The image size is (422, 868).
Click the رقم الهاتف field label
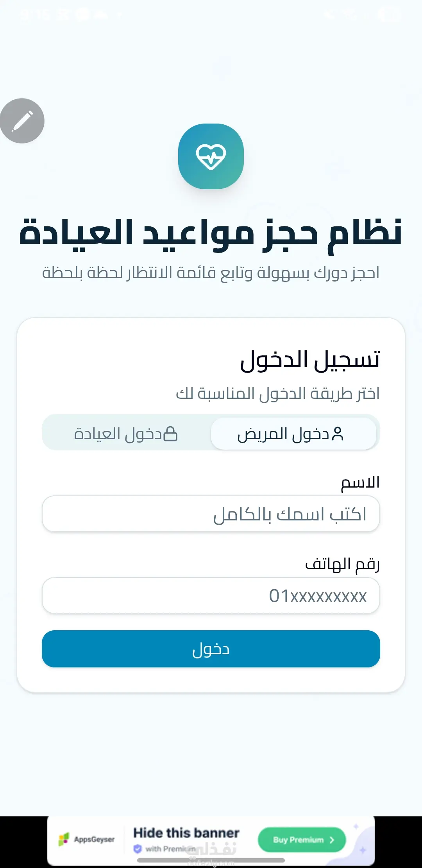[342, 564]
